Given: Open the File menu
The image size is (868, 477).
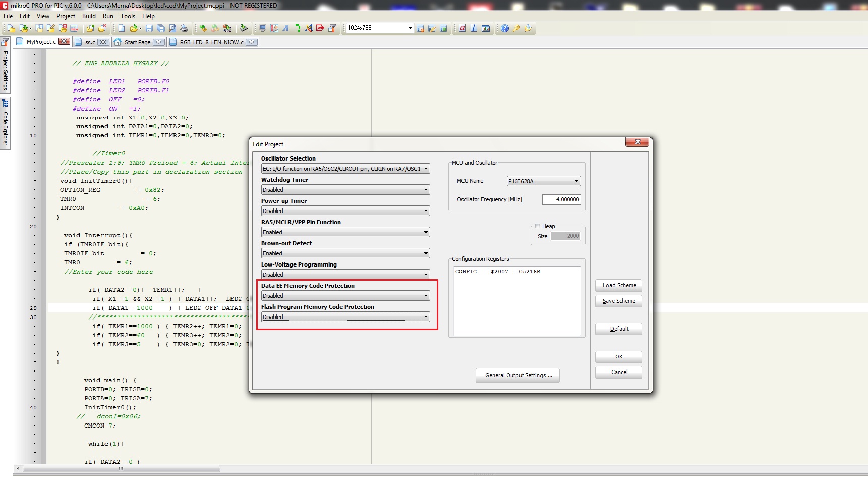Looking at the screenshot, I should tap(8, 16).
